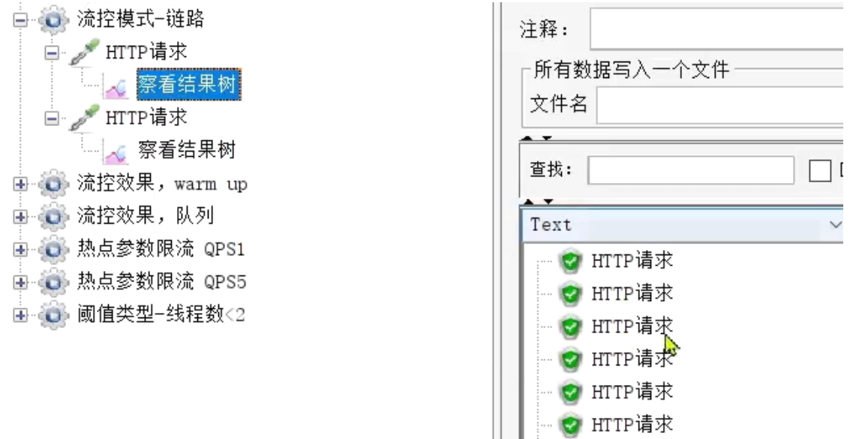Screen dimensions: 868x439
Task: Click the green shield icon of the last result
Action: [x=575, y=423]
